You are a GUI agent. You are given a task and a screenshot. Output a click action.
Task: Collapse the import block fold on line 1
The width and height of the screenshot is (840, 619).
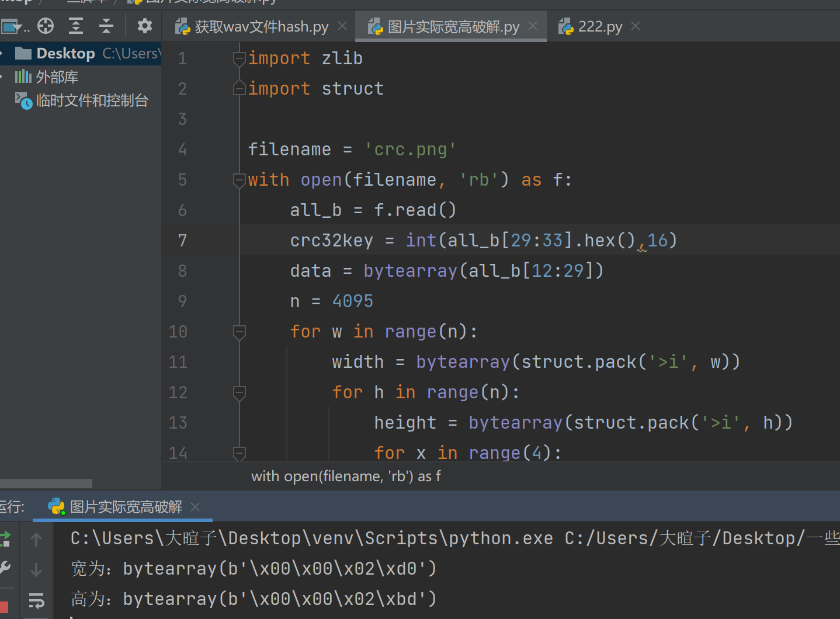(239, 58)
